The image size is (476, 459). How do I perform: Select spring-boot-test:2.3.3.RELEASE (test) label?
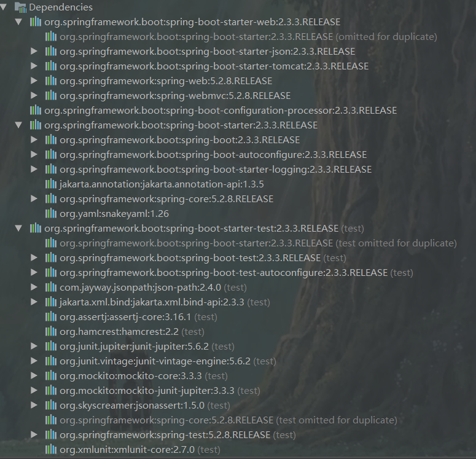point(203,258)
